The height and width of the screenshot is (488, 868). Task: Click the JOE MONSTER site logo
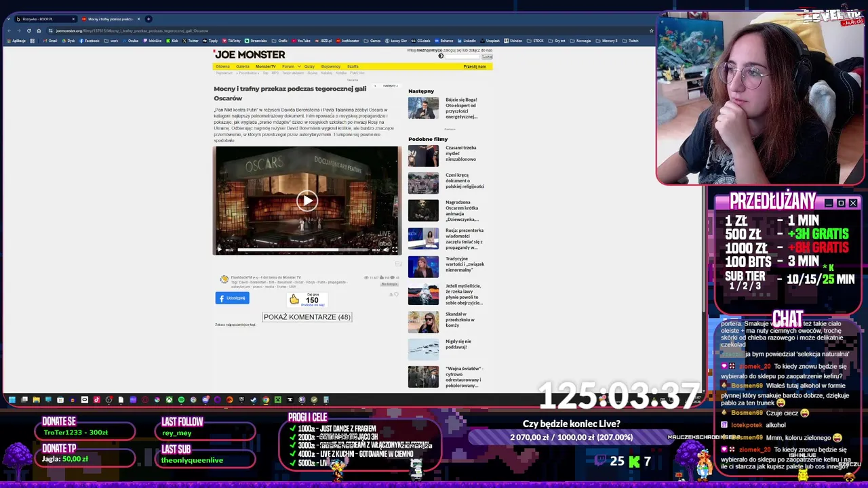pyautogui.click(x=250, y=54)
